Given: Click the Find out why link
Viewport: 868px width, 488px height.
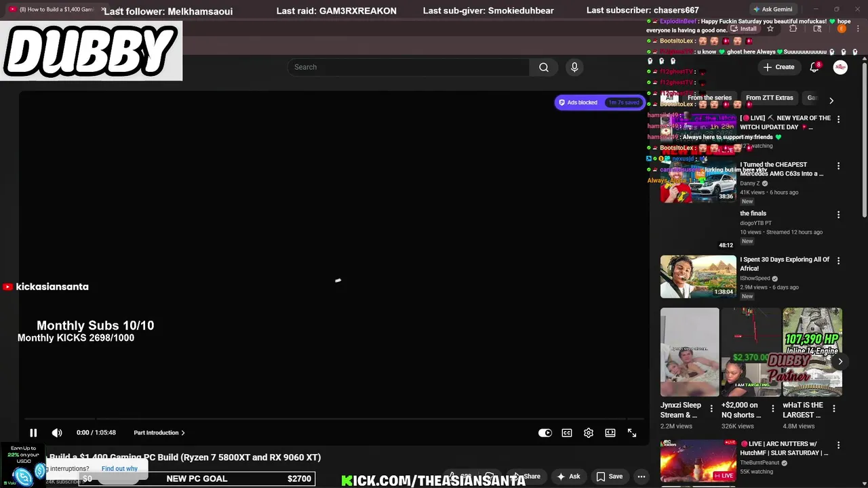Looking at the screenshot, I should [x=119, y=468].
